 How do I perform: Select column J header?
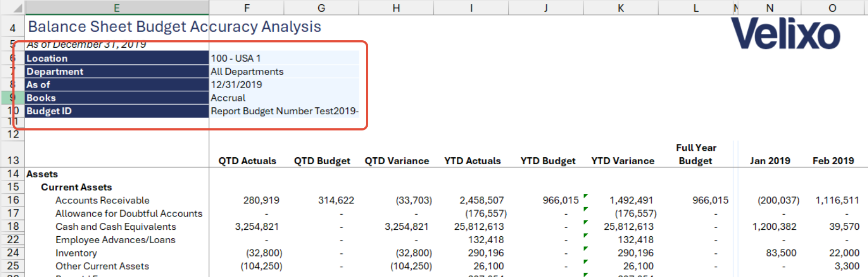[545, 8]
